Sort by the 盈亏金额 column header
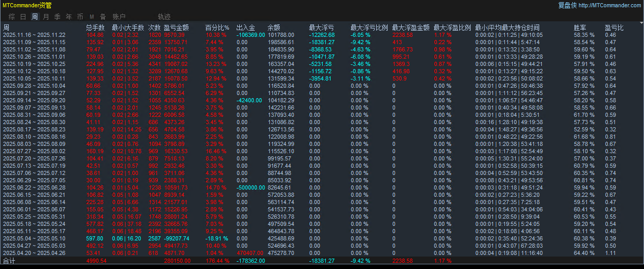Viewport: 644px width, 269px height. click(x=176, y=28)
